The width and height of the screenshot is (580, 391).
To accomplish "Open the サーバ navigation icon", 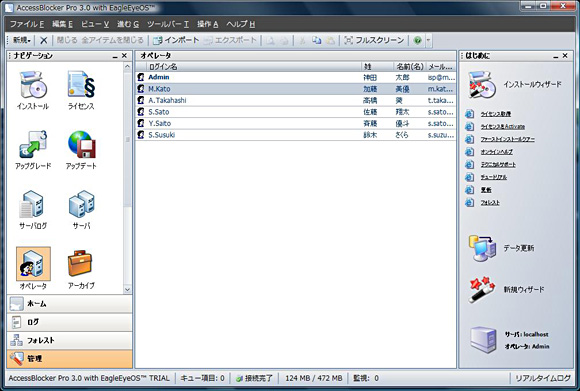I will [81, 204].
